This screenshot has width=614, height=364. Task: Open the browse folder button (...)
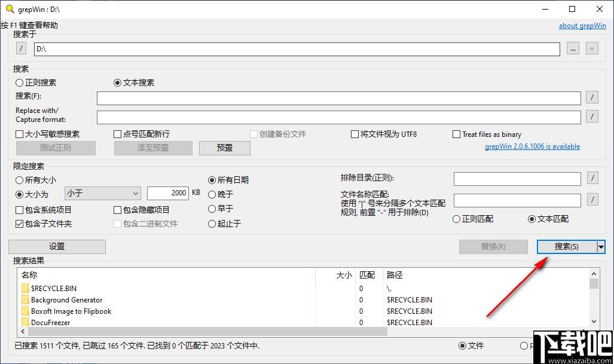573,48
